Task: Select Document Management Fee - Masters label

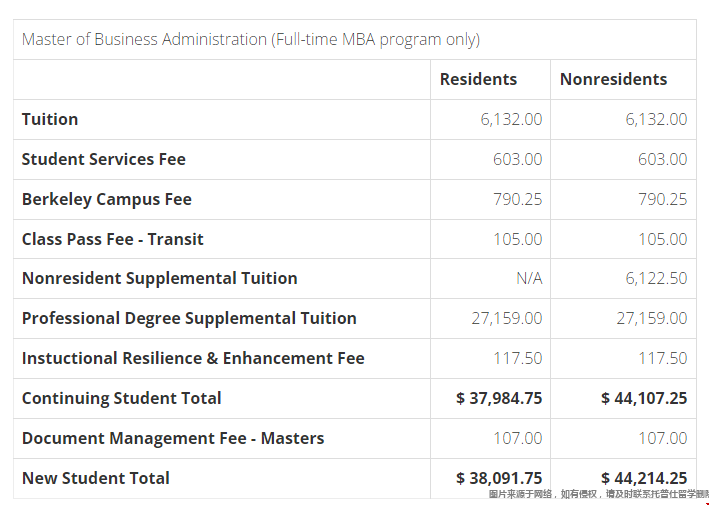Action: pyautogui.click(x=173, y=438)
